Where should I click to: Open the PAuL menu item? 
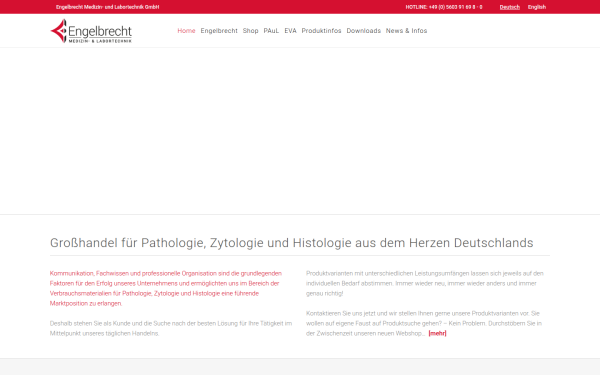[x=271, y=31]
